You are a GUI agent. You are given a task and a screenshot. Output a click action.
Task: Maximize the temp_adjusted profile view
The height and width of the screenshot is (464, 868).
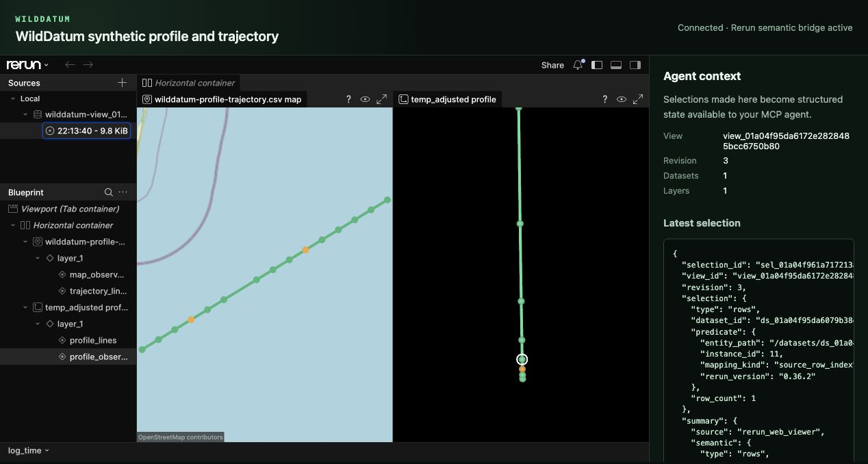[638, 99]
